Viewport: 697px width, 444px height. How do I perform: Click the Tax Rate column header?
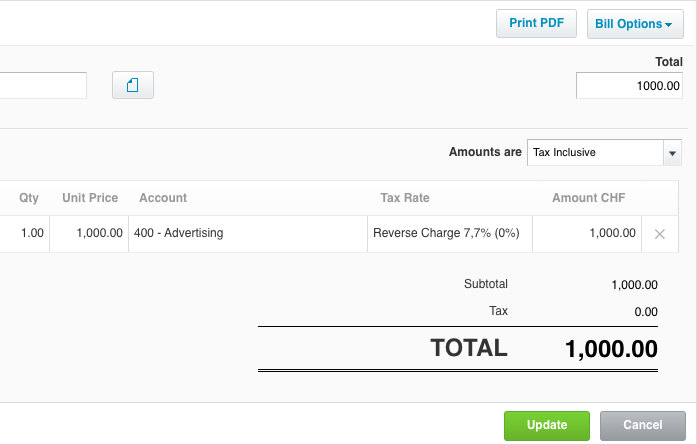click(405, 198)
